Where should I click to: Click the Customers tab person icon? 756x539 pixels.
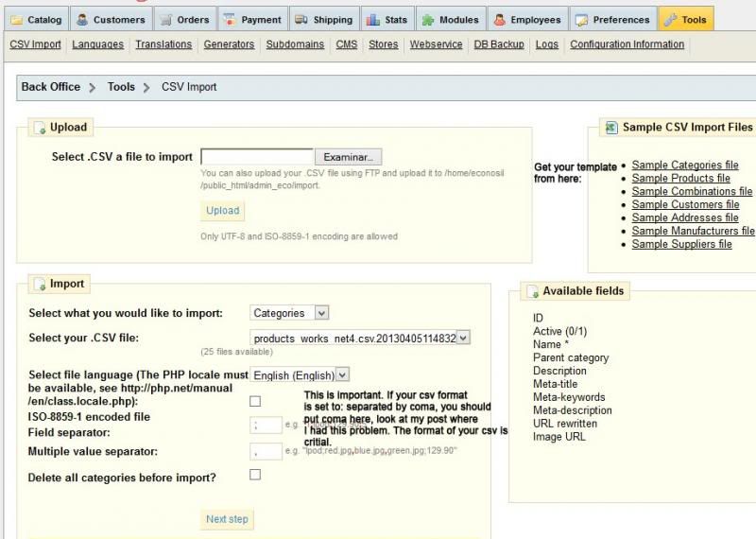tap(82, 19)
